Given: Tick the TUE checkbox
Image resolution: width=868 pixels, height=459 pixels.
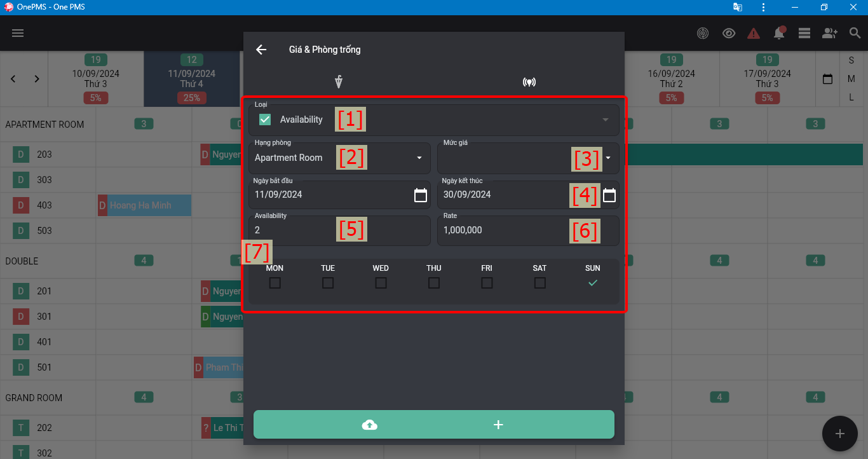Looking at the screenshot, I should [x=328, y=283].
